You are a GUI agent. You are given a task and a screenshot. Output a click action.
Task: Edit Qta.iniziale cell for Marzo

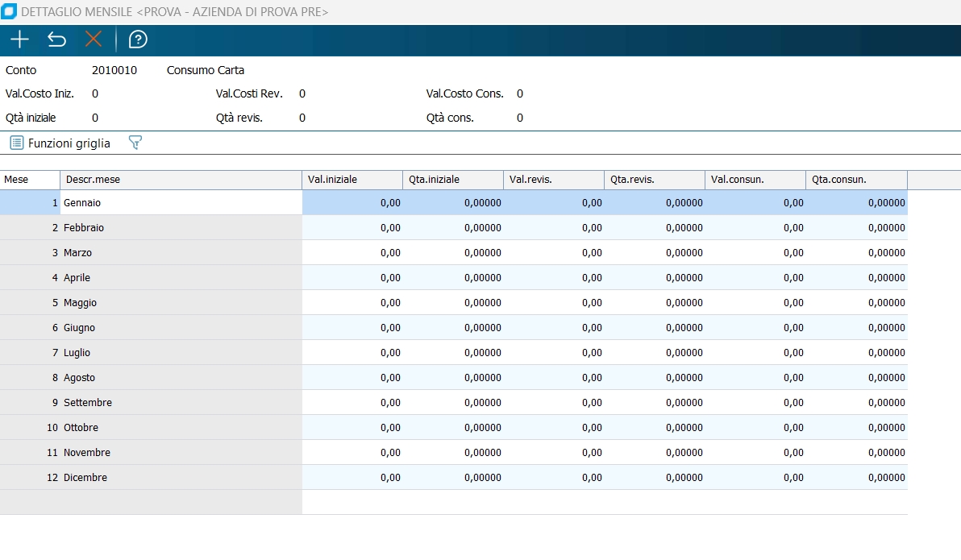(x=453, y=253)
